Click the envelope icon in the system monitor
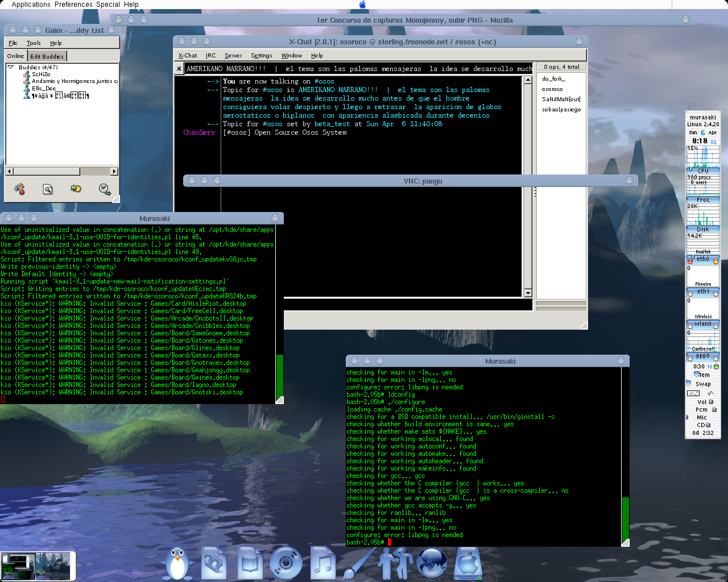The width and height of the screenshot is (728, 582). pos(693,393)
